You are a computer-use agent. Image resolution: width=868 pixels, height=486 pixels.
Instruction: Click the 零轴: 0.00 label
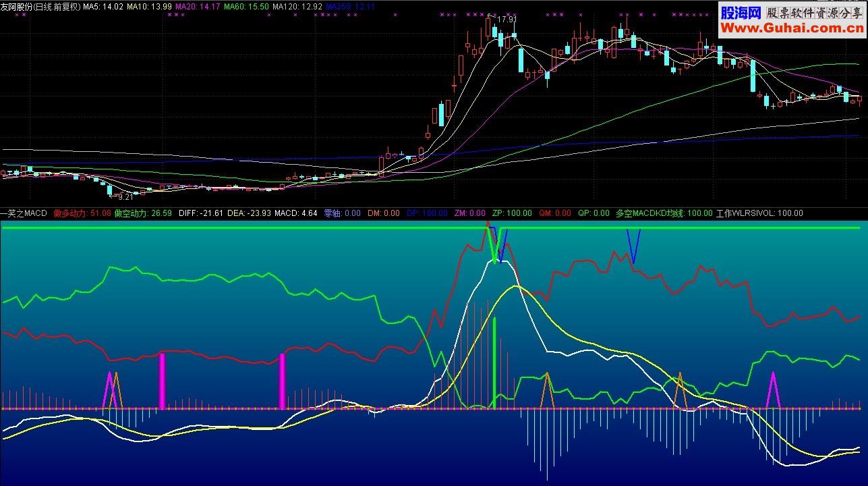coord(342,213)
